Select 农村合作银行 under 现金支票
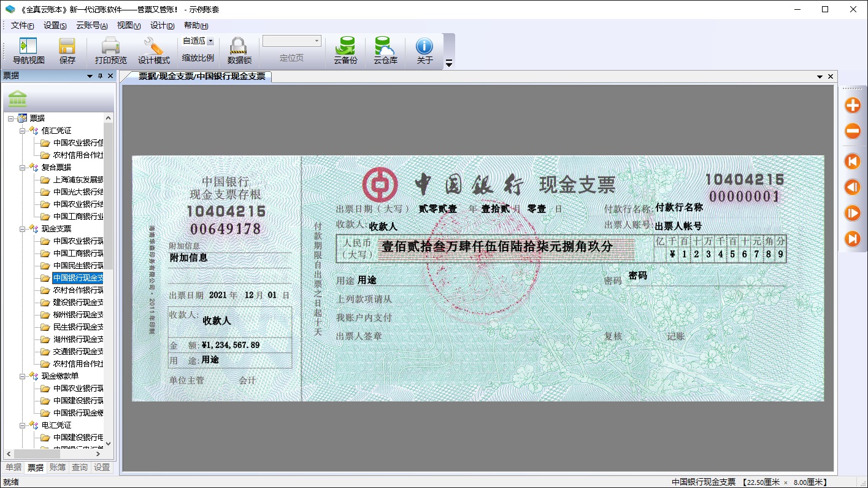The image size is (868, 488). point(78,290)
